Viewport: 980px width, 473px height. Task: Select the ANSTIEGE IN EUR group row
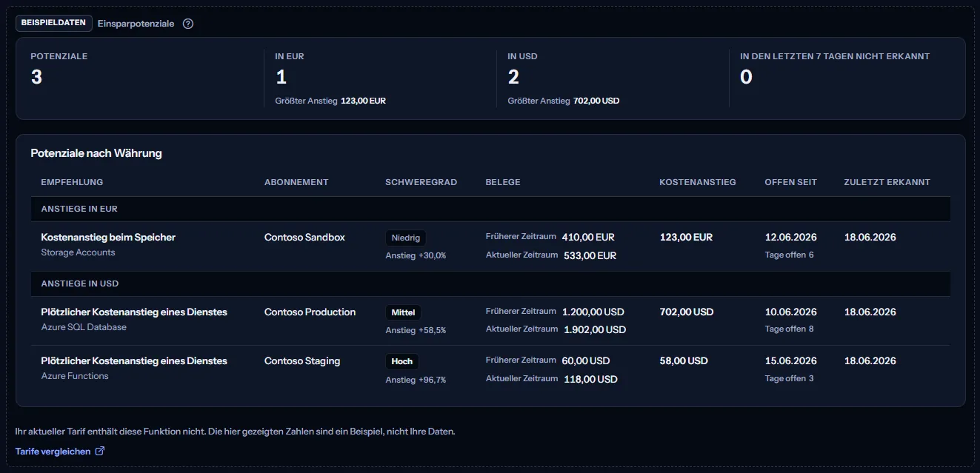coord(490,209)
